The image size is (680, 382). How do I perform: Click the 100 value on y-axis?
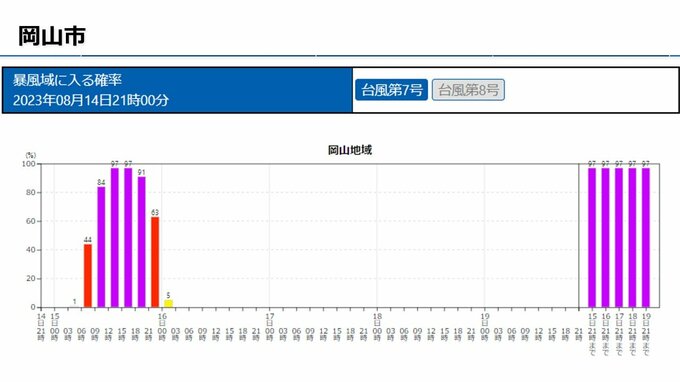coord(28,164)
